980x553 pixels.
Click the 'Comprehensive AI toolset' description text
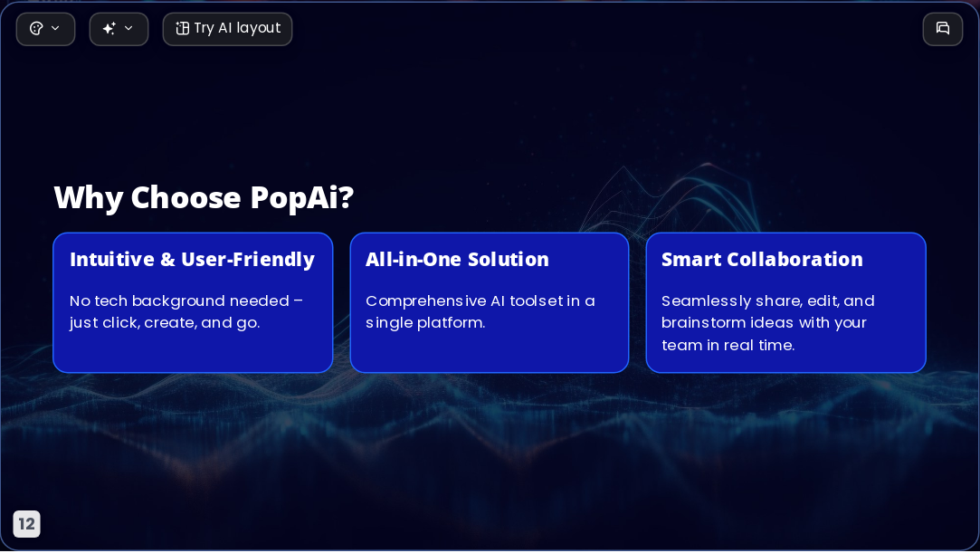click(480, 312)
